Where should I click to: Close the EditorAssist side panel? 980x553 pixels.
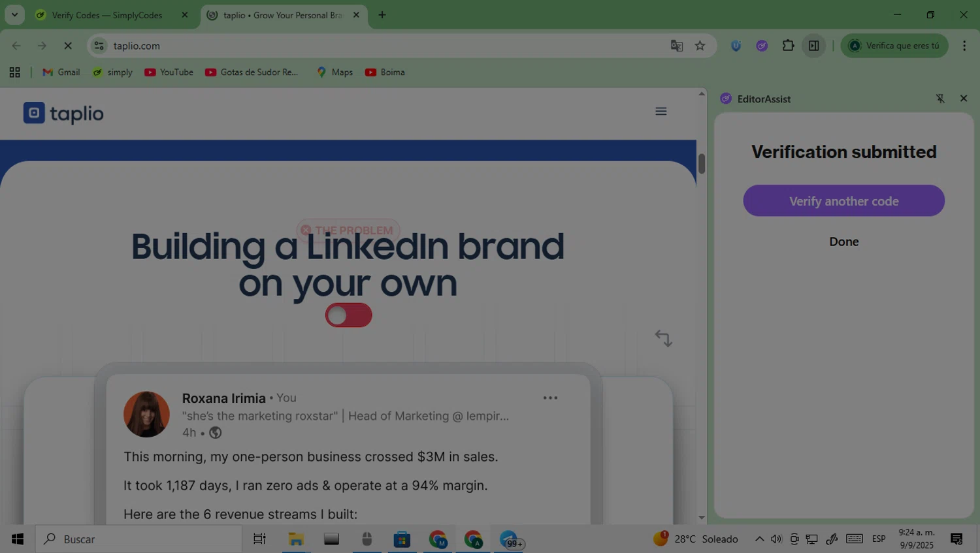click(x=963, y=99)
